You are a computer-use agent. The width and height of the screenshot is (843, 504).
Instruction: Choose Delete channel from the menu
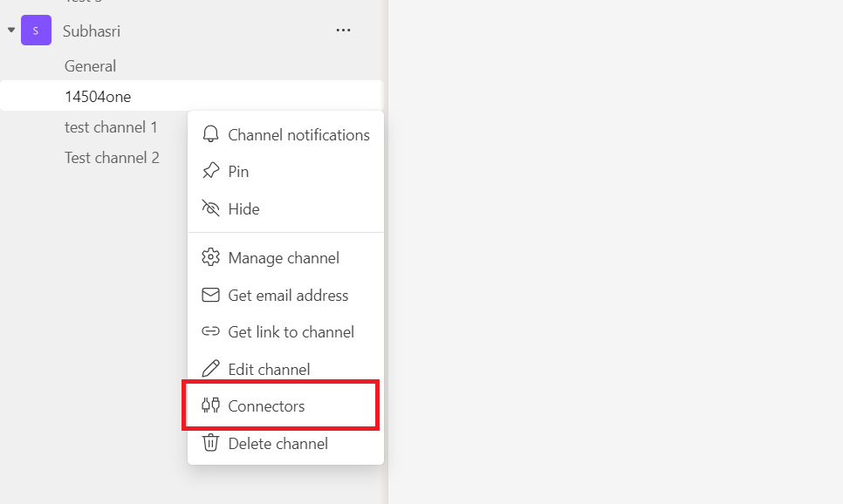(278, 443)
